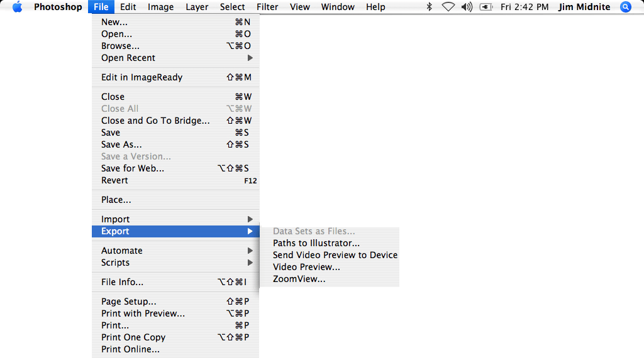Click the Bluetooth status icon
644x358 pixels.
pos(429,7)
